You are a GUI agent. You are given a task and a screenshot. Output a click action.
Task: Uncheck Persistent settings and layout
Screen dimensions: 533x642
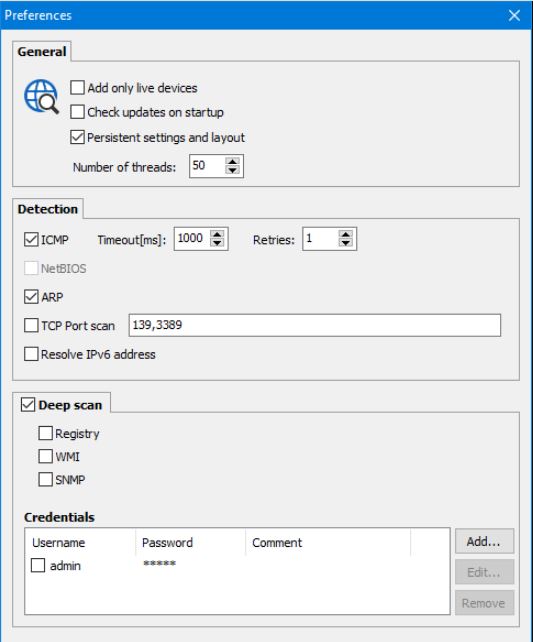[77, 137]
